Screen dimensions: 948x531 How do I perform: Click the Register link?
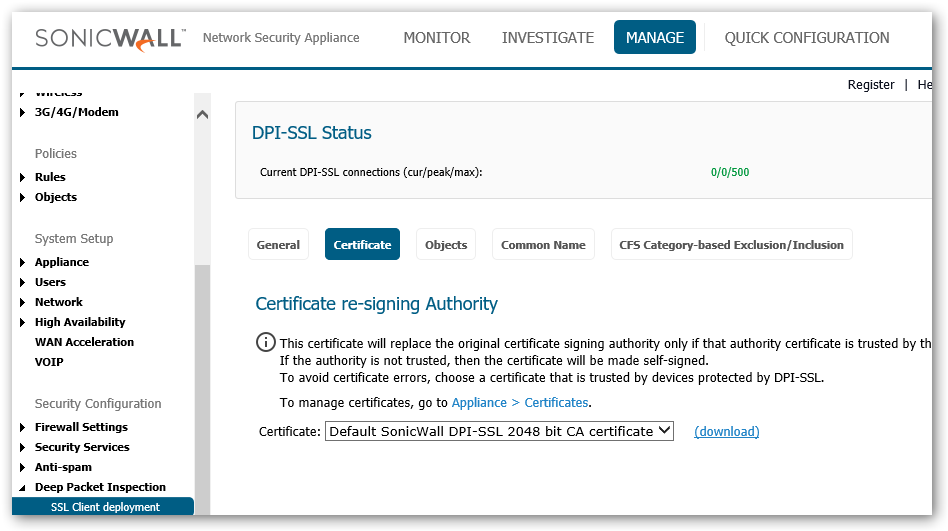[870, 85]
